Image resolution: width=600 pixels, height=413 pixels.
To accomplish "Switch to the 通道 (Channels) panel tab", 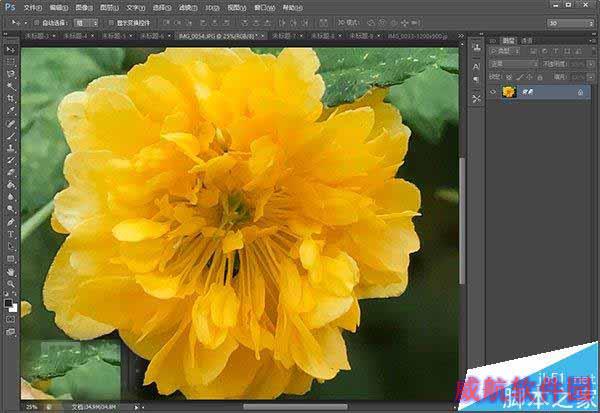I will coord(527,41).
